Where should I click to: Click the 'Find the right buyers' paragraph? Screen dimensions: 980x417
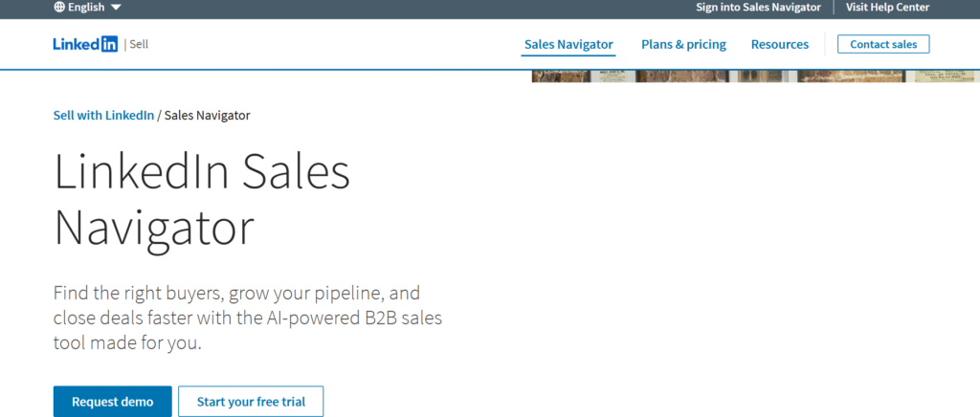tap(247, 318)
